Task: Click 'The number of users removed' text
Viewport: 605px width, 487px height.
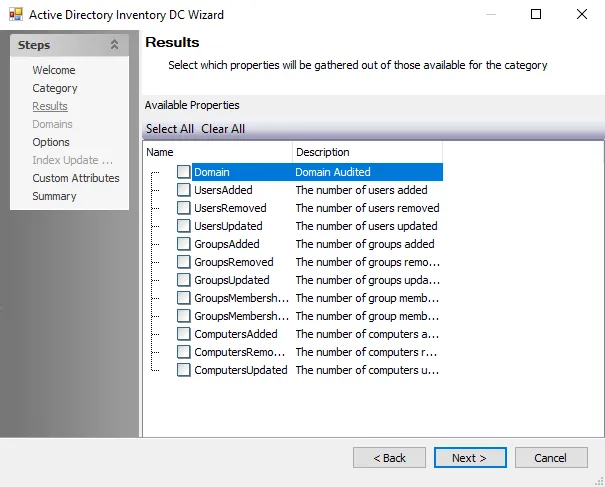Action: 368,208
